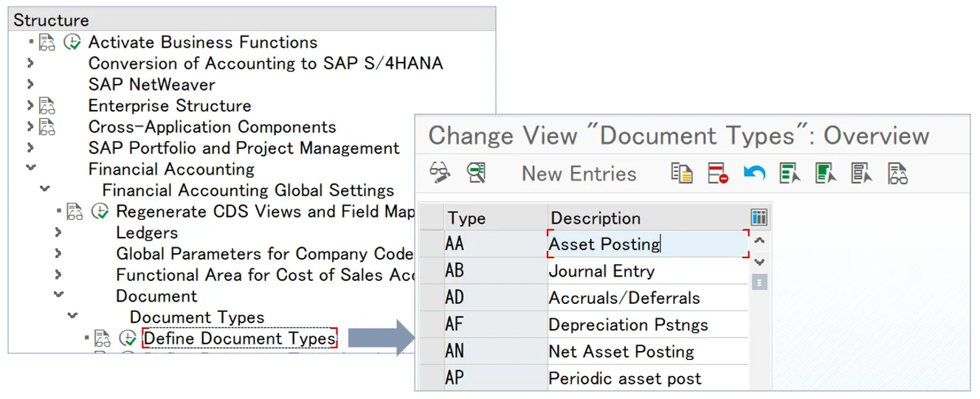Screen dimensions: 980x399
Task: Click the Periodic asset post description field
Action: click(648, 378)
